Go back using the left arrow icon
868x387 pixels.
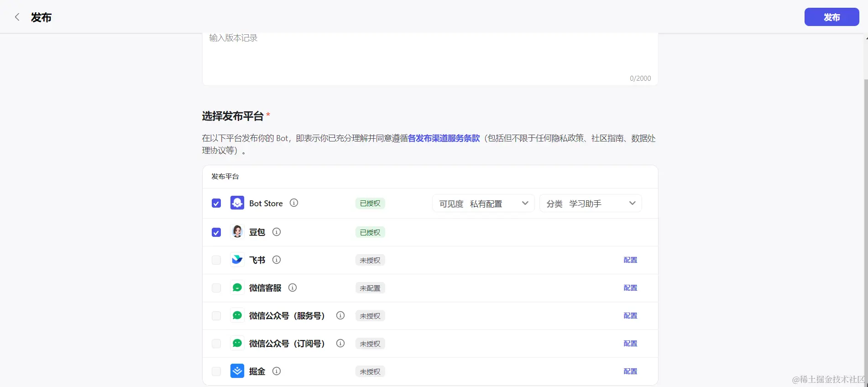click(17, 17)
